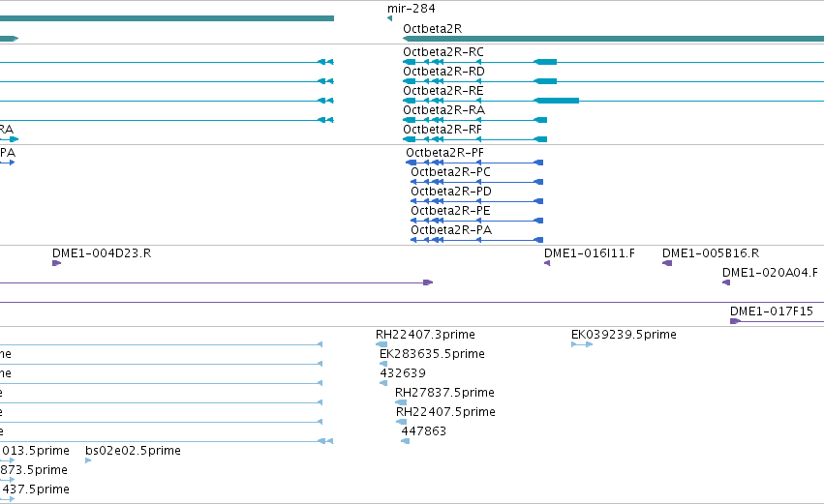Click the DME1-016I11.F arrow marker
Screen dimensions: 824x504
point(547,263)
